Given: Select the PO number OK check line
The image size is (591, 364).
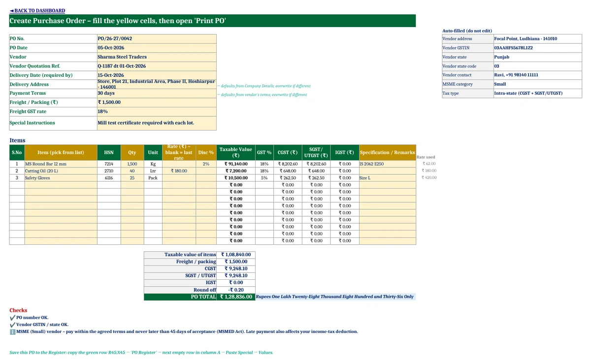Looking at the screenshot, I should click(x=29, y=318).
